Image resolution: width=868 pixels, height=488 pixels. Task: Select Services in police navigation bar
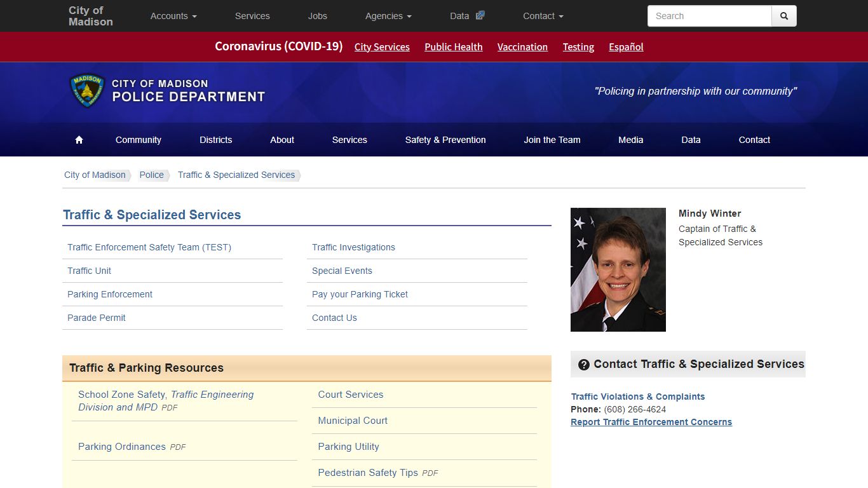(349, 140)
